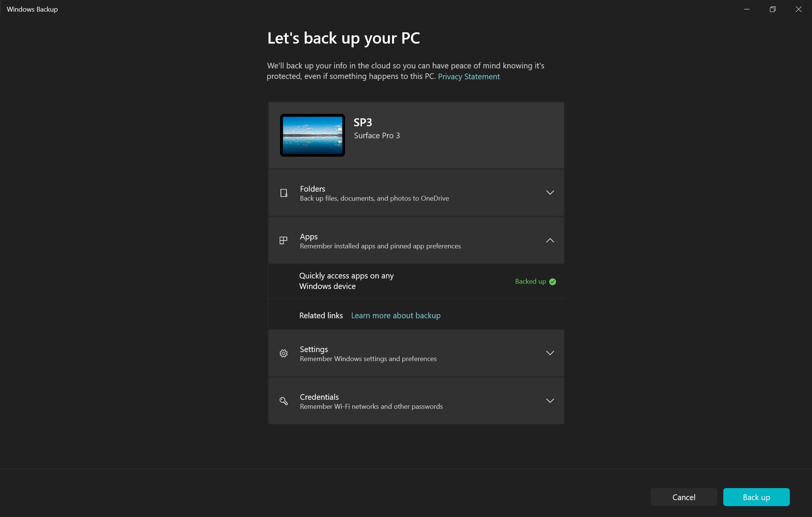
Task: Click the green Backed up checkmark icon
Action: pos(553,282)
